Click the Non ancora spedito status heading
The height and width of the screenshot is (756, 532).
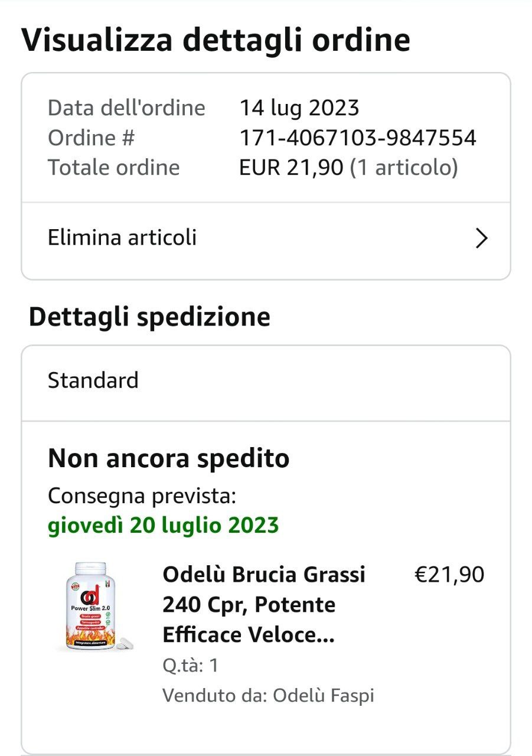click(169, 458)
